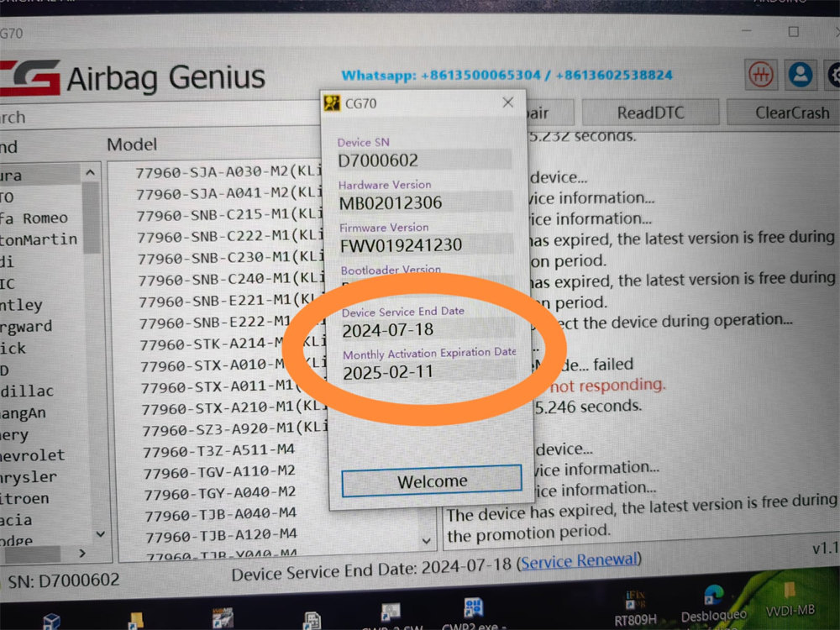Click the model list scroll-down arrow
Image resolution: width=840 pixels, height=630 pixels.
[427, 541]
